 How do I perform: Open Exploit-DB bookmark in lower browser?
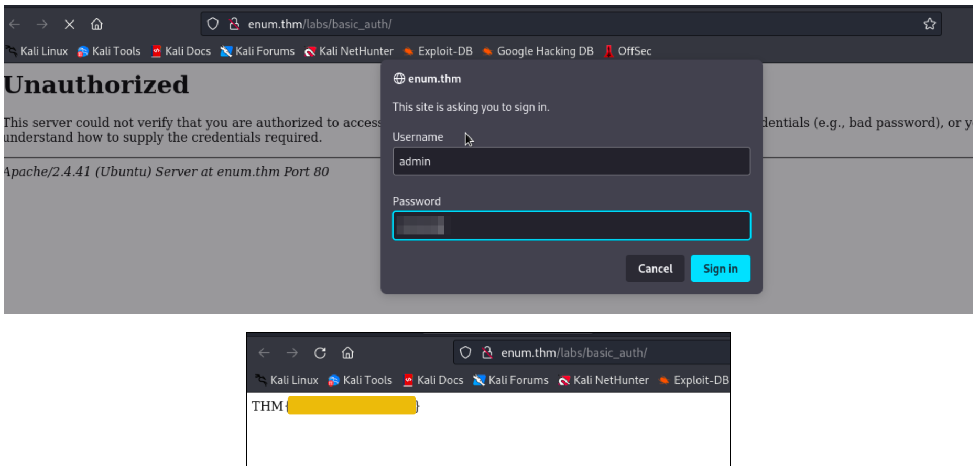coord(694,380)
